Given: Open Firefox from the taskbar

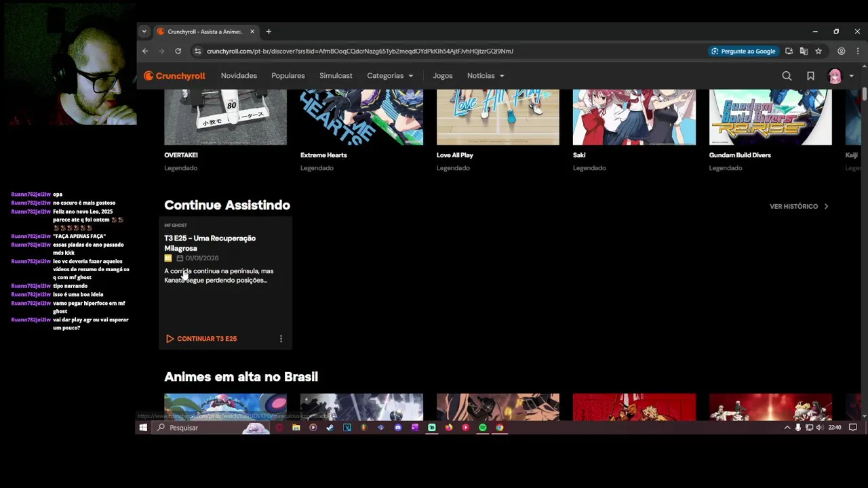Looking at the screenshot, I should [449, 428].
